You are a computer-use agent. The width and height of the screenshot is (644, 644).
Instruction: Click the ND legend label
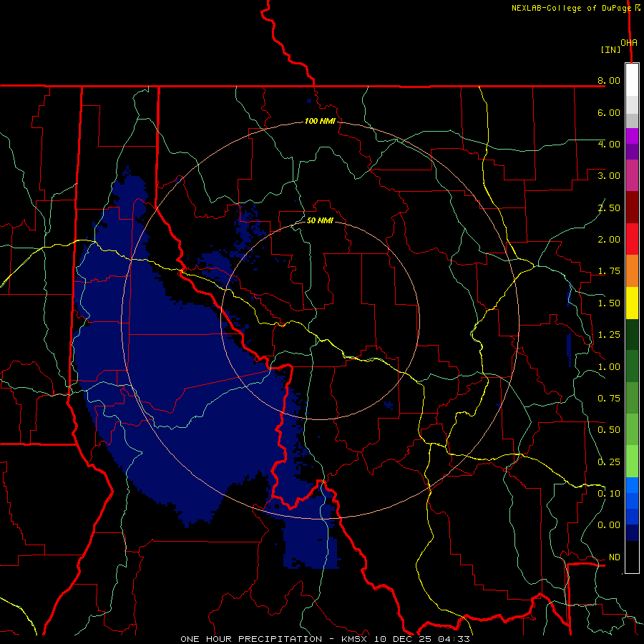pyautogui.click(x=615, y=557)
